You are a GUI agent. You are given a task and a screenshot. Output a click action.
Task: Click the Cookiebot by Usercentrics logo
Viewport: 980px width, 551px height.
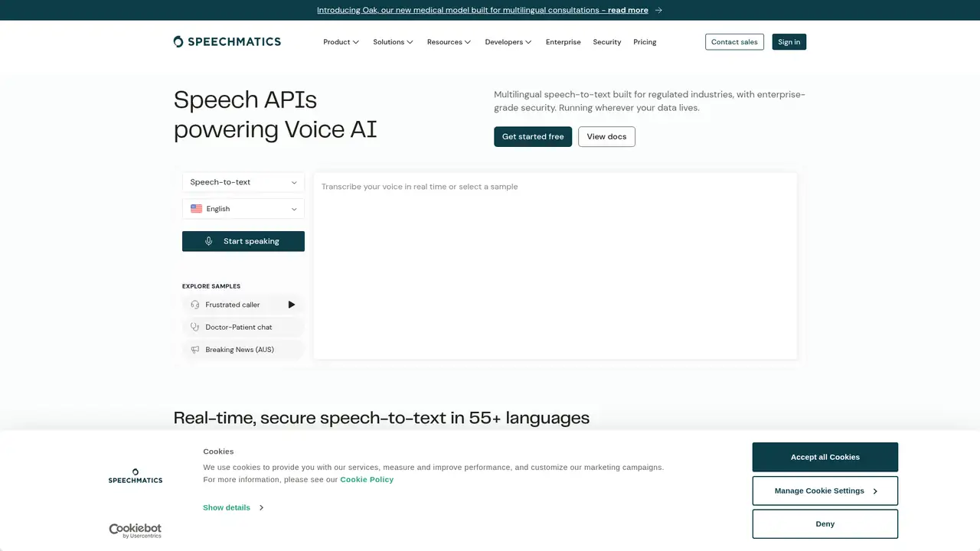pyautogui.click(x=135, y=530)
